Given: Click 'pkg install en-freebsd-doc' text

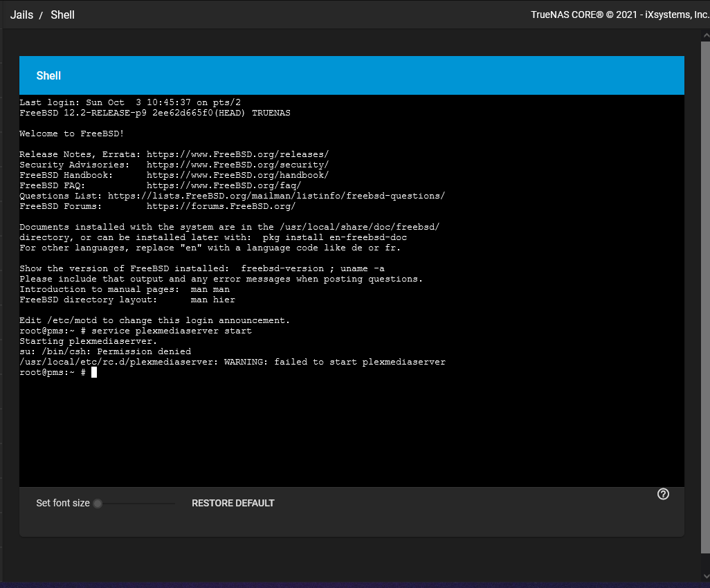Looking at the screenshot, I should coord(335,238).
